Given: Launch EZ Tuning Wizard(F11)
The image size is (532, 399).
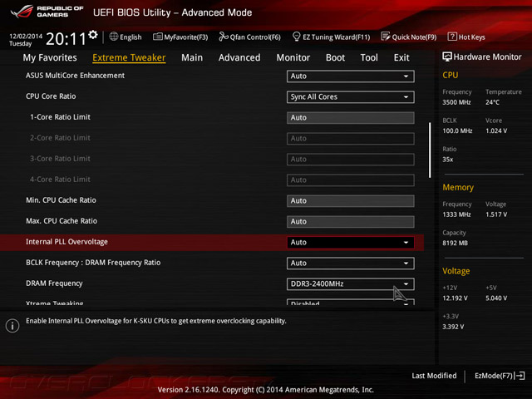Looking at the screenshot, I should pos(331,37).
